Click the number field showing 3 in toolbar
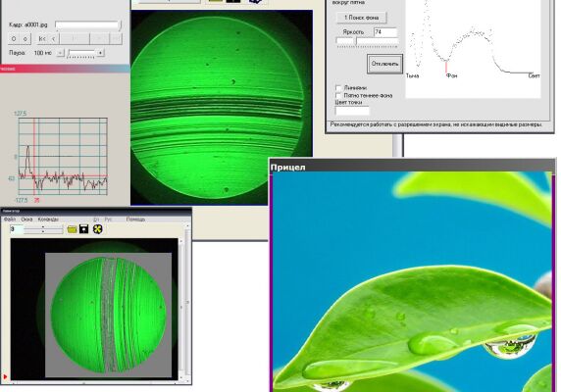The width and height of the screenshot is (561, 392). [x=16, y=229]
